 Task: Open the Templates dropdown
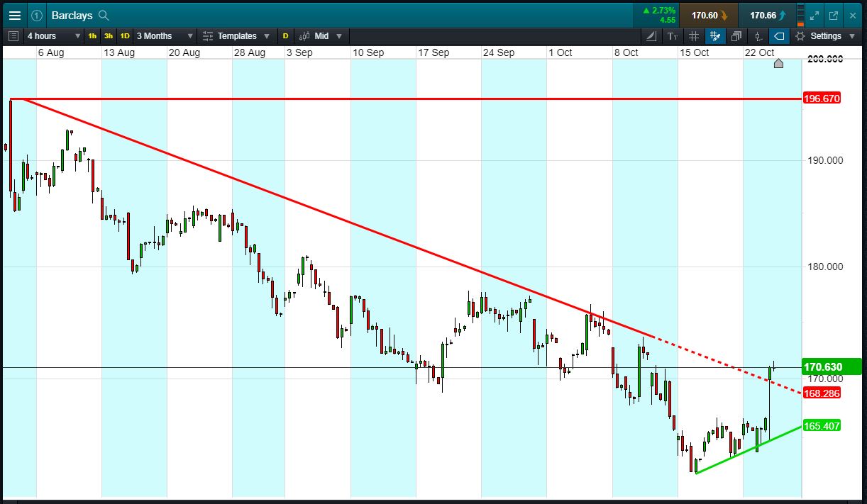[x=236, y=35]
